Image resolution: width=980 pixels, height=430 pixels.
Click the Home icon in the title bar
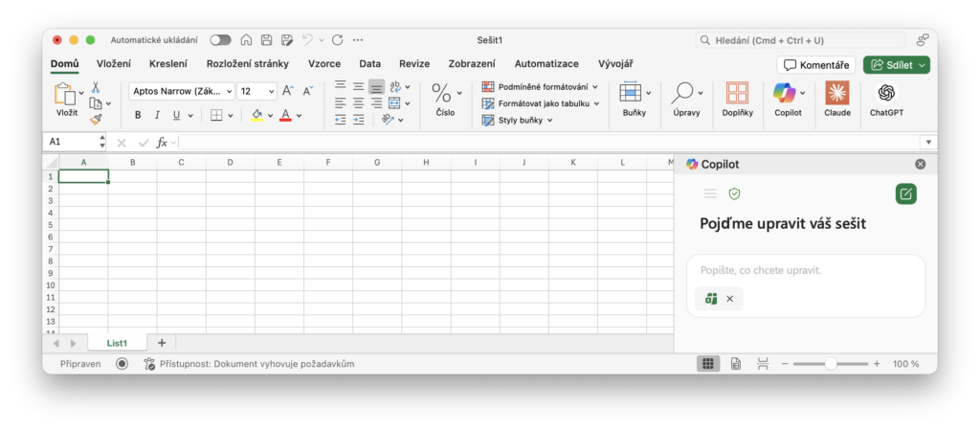(246, 40)
